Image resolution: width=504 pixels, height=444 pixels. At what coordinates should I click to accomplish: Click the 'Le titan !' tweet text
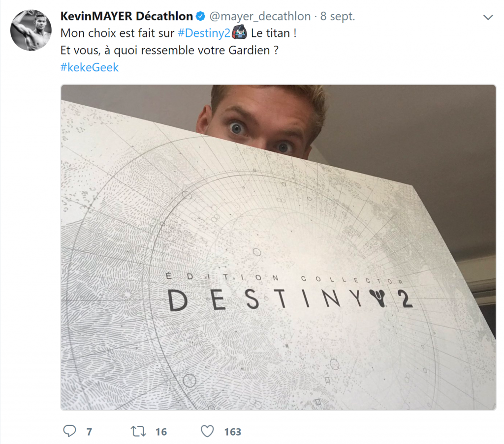[274, 33]
